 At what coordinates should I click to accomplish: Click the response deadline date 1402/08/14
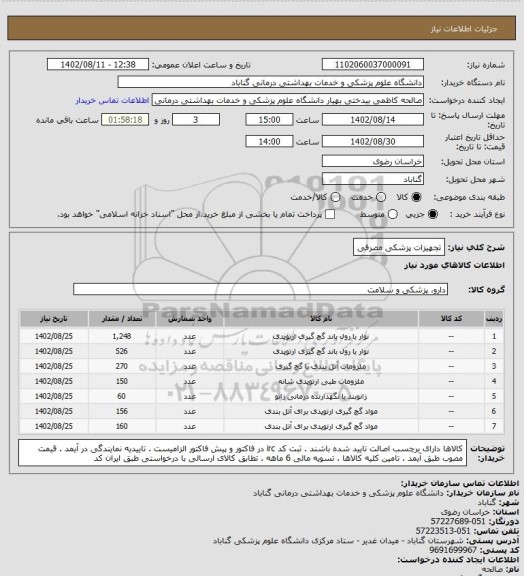pyautogui.click(x=373, y=120)
